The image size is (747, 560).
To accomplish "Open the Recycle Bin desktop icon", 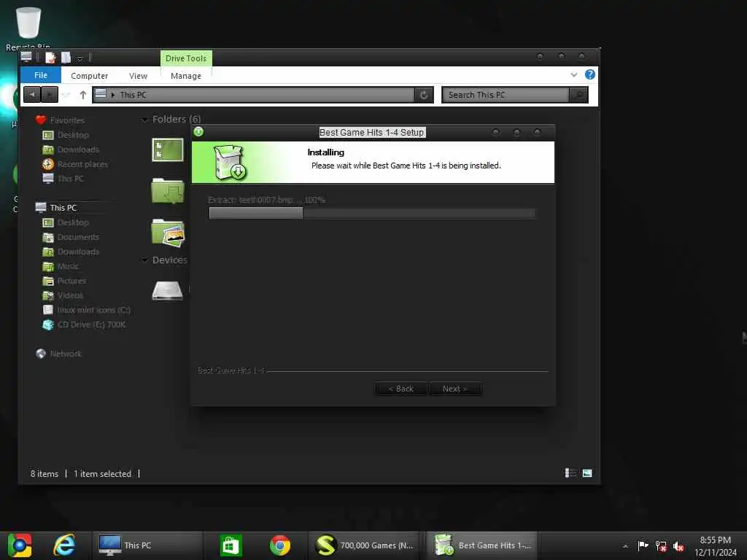I will click(28, 28).
